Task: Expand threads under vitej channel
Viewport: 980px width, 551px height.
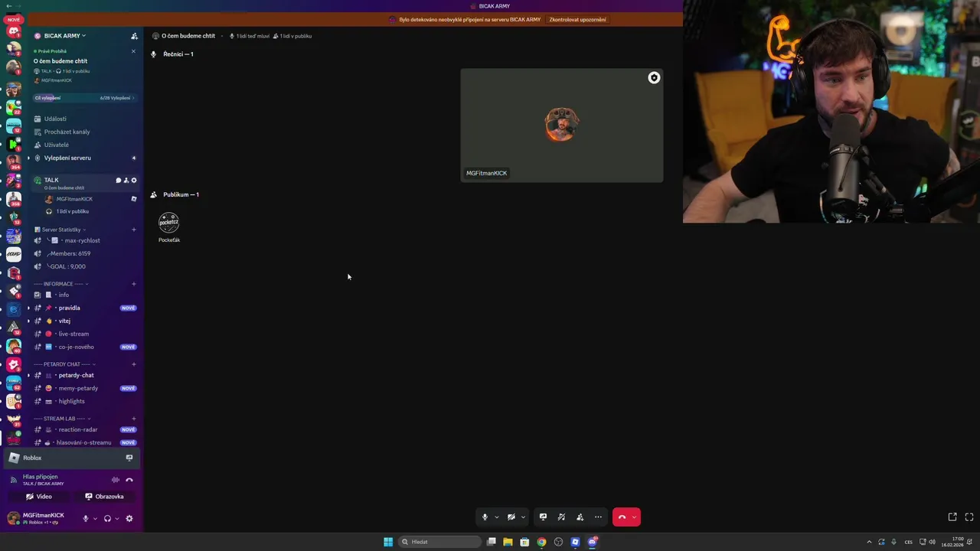Action: click(28, 321)
